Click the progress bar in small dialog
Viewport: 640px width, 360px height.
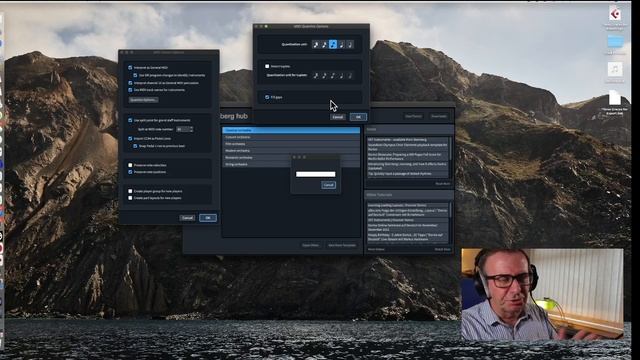click(x=316, y=174)
